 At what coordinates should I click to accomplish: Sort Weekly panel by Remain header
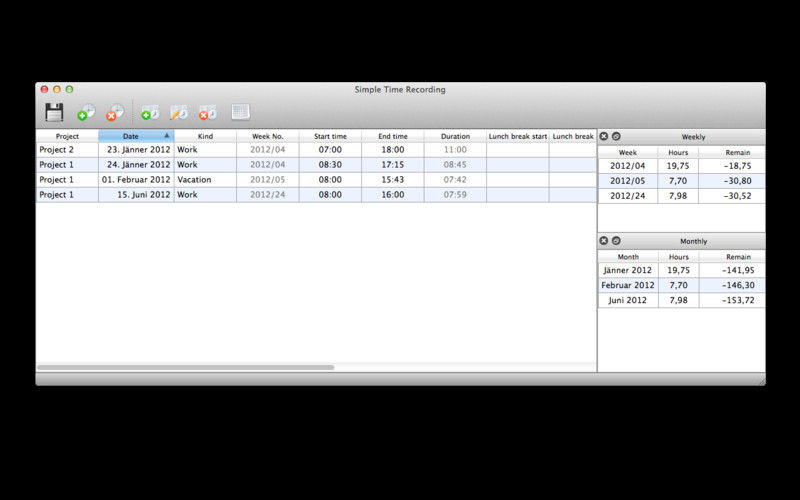coord(732,152)
